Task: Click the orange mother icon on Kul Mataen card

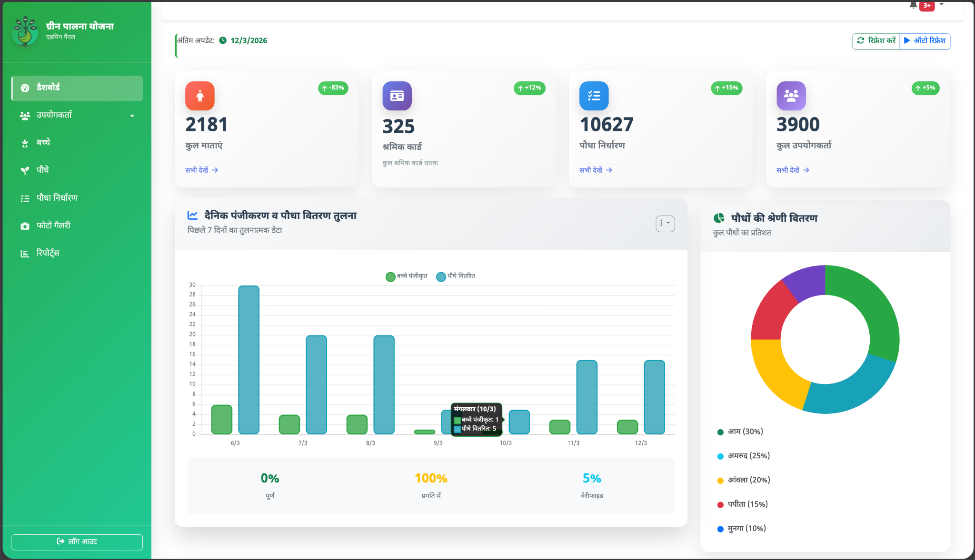Action: coord(200,96)
